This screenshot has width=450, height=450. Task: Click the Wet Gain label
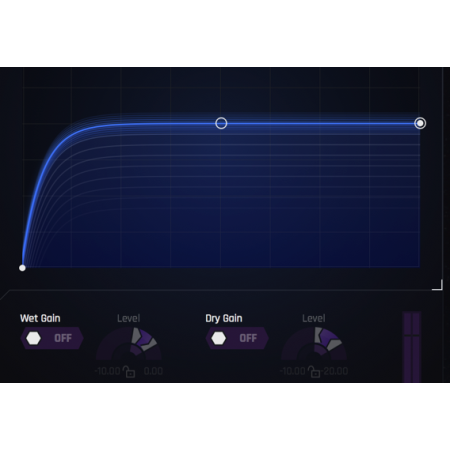pos(40,318)
